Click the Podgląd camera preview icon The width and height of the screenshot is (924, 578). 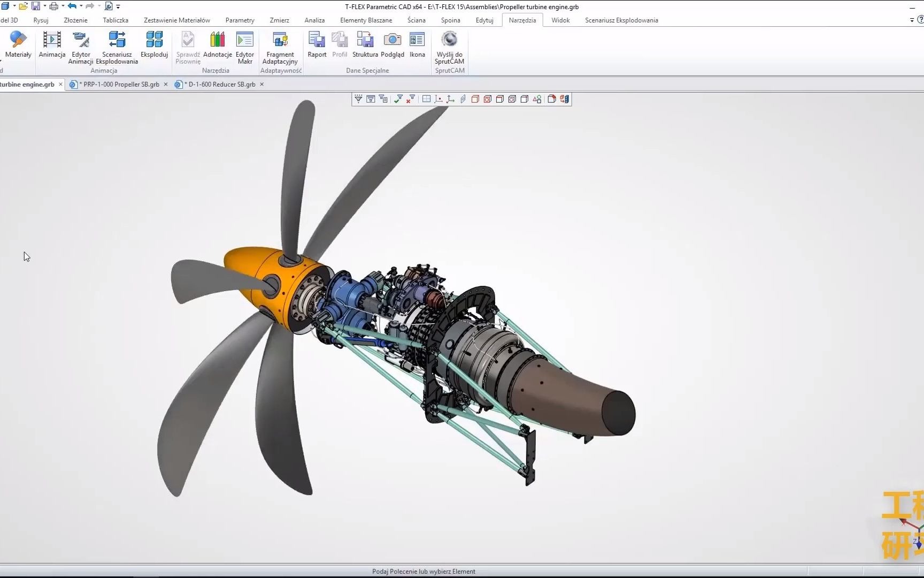tap(392, 40)
